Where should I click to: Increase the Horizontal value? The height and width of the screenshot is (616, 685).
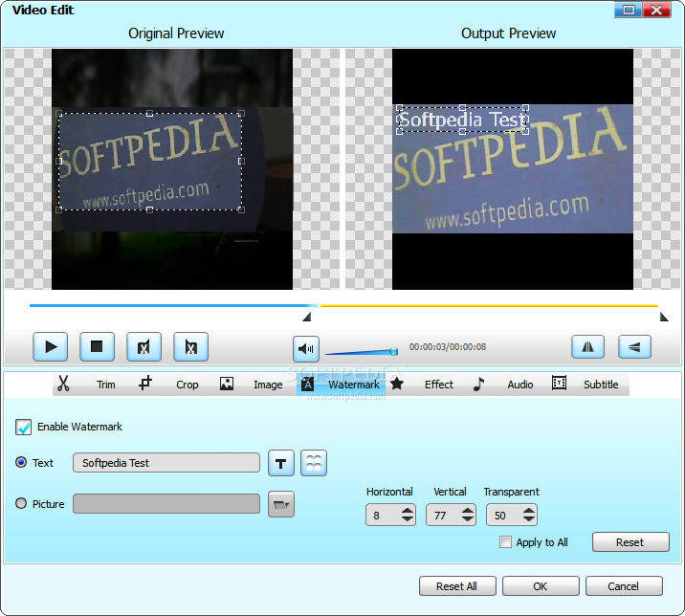tap(408, 511)
